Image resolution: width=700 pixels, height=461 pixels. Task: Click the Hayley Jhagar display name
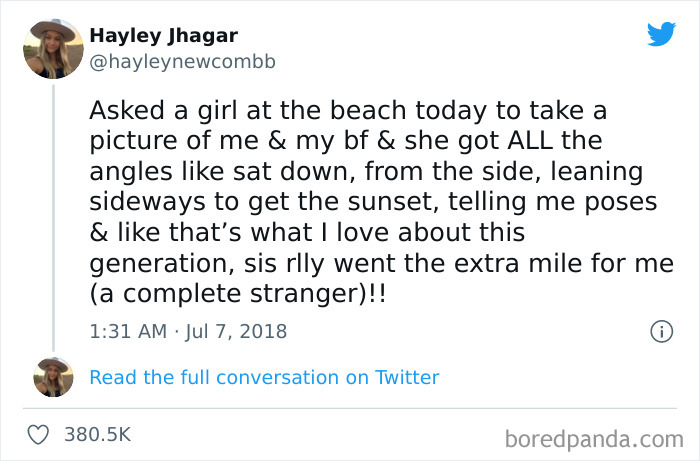163,36
